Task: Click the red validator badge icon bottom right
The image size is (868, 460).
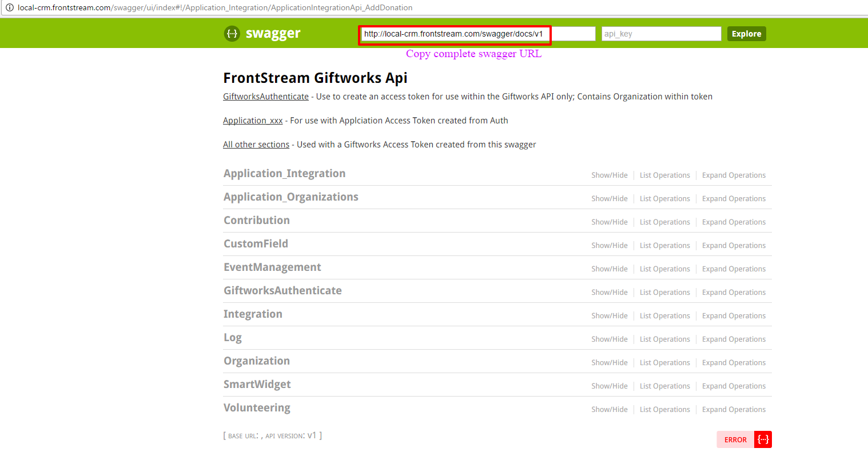Action: [763, 439]
